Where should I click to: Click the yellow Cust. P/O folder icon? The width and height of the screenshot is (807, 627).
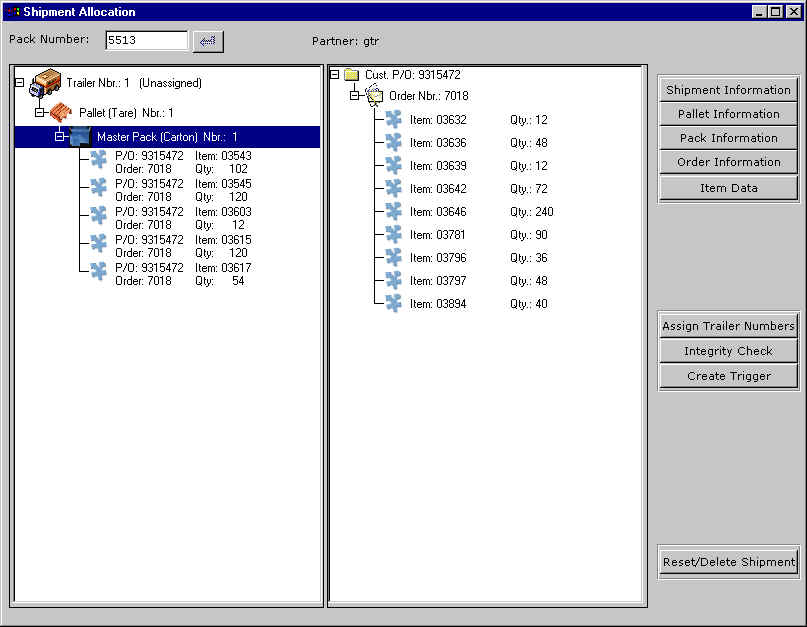coord(351,75)
